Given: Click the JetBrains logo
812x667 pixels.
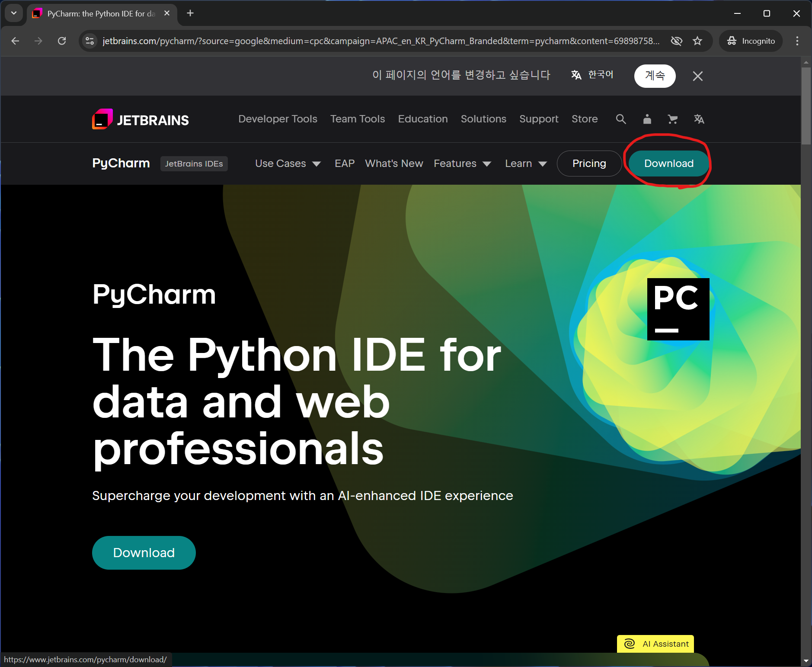Looking at the screenshot, I should [x=141, y=119].
